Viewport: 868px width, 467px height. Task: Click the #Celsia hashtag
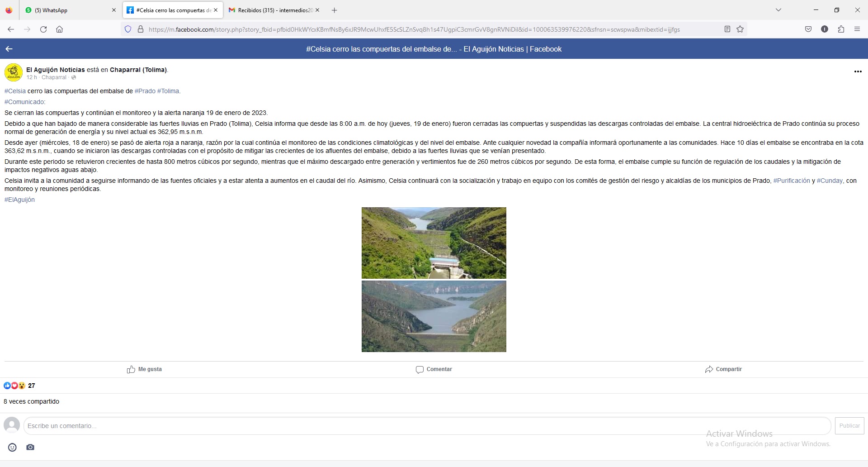15,91
